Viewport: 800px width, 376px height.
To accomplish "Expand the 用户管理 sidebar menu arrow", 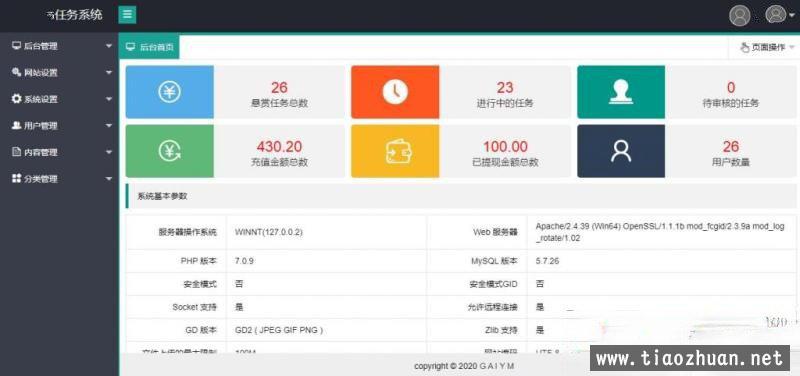I will 108,126.
